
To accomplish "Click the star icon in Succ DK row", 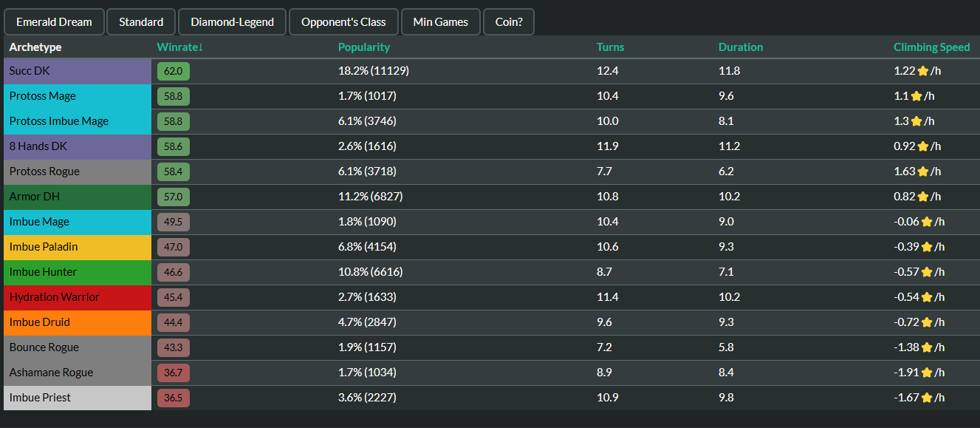I will (x=922, y=71).
